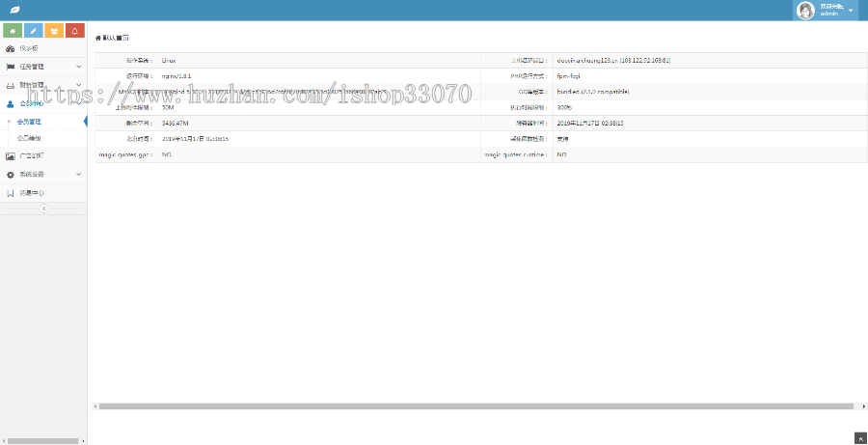Screen dimensions: 868x445
Task: Click the Beijing time date value in left column
Action: (195, 139)
